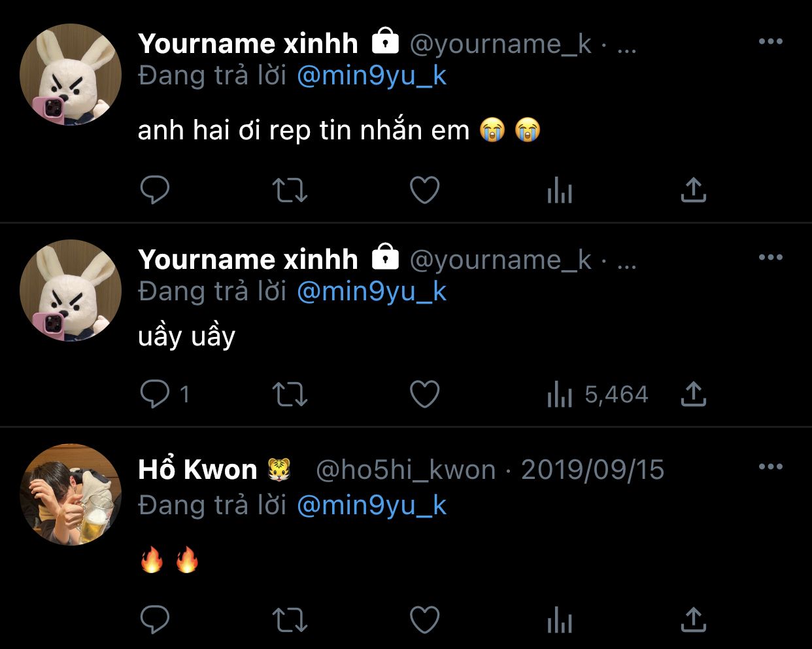Reply to the 'uầy uầy' tweet
The width and height of the screenshot is (812, 649).
[155, 395]
